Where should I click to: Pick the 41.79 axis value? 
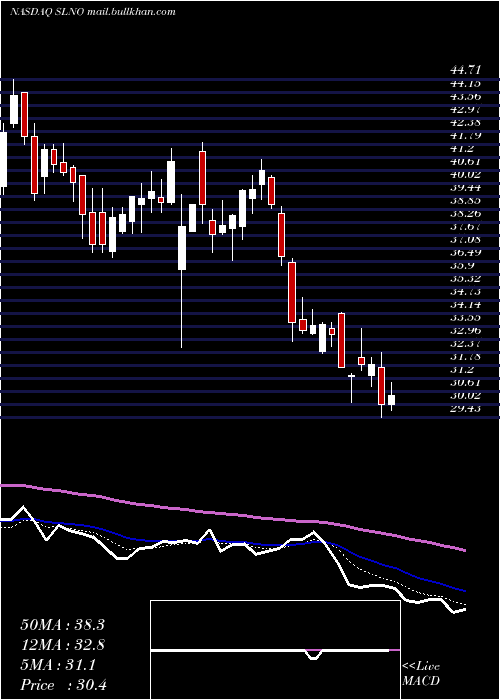click(465, 135)
